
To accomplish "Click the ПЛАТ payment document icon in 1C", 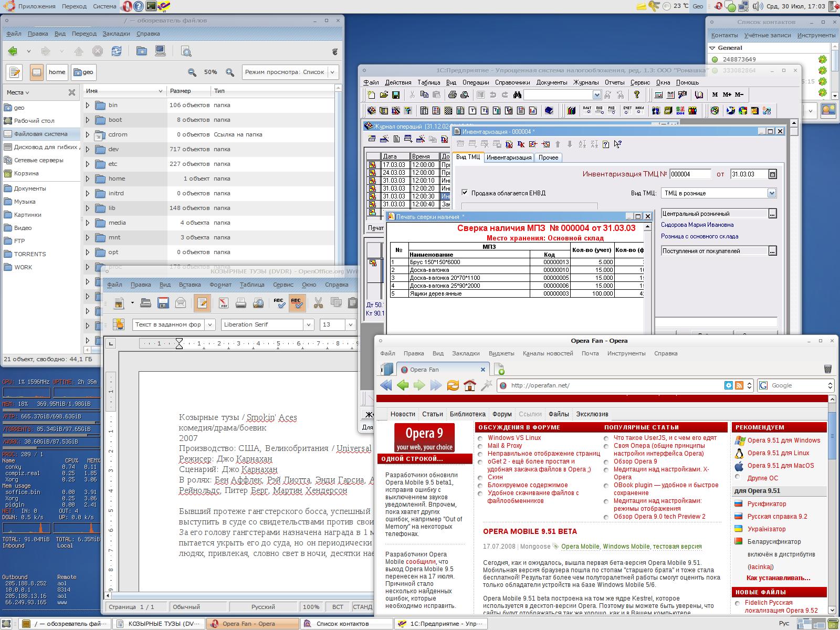I will 587,111.
